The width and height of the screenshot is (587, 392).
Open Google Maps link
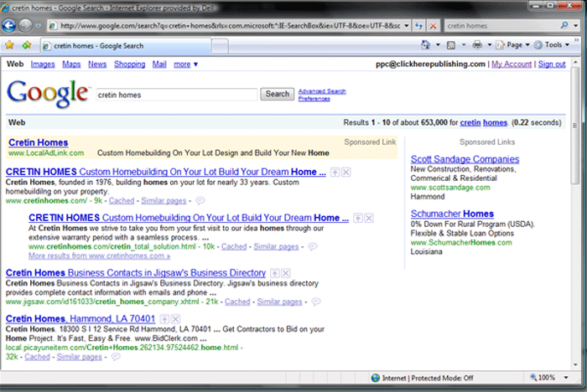point(71,64)
